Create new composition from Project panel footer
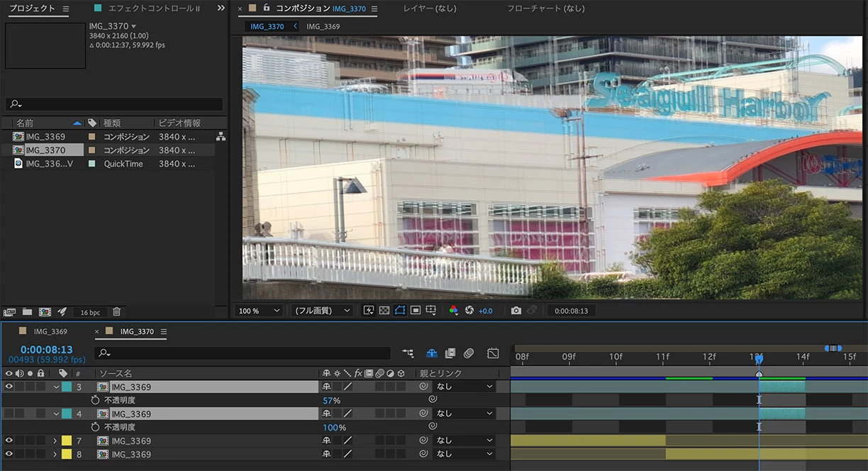Image resolution: width=868 pixels, height=471 pixels. point(45,311)
